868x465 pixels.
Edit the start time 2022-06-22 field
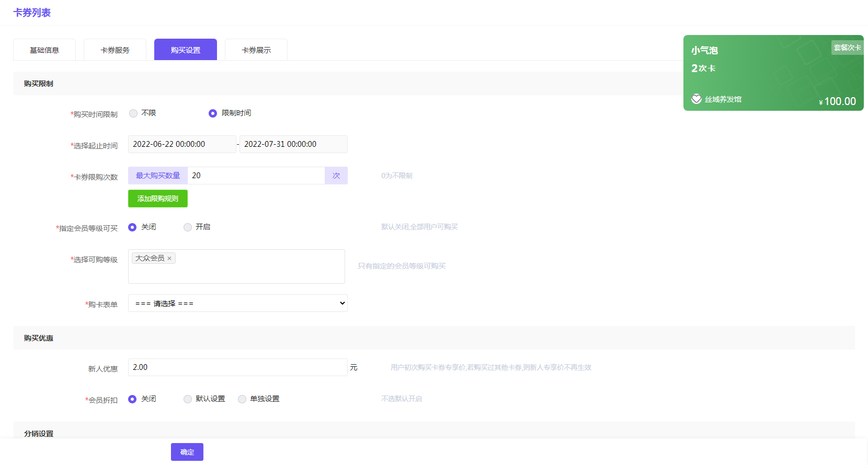click(182, 144)
